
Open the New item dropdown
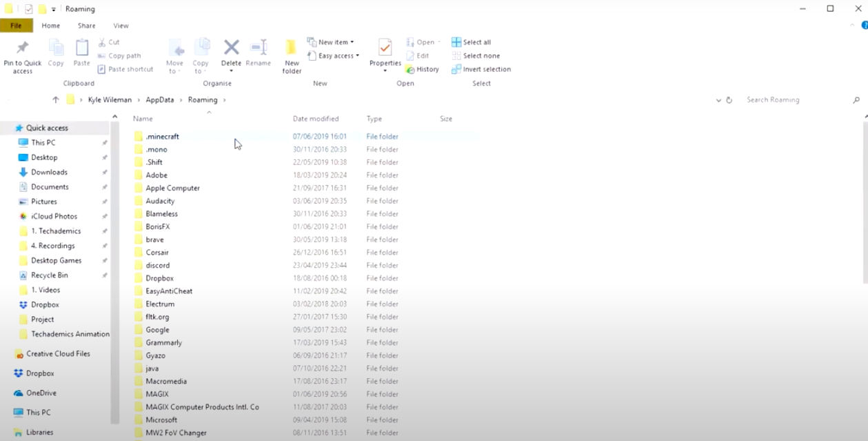(x=330, y=42)
